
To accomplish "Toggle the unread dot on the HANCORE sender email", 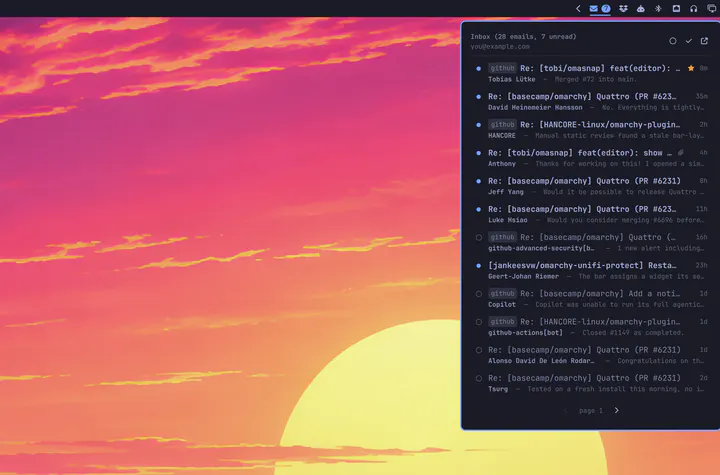I will 478,125.
